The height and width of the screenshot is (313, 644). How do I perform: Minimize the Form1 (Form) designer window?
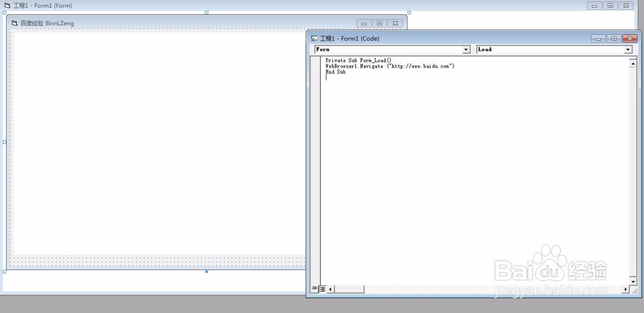(594, 6)
